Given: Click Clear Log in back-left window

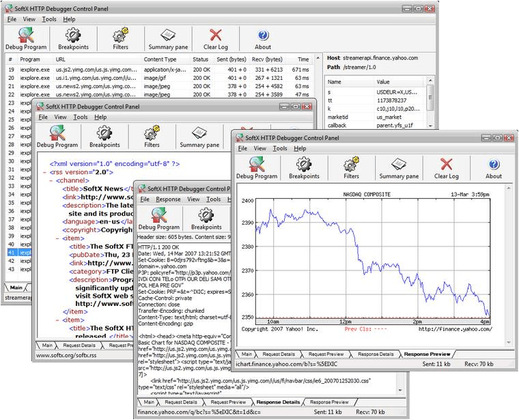Looking at the screenshot, I should coord(216,39).
